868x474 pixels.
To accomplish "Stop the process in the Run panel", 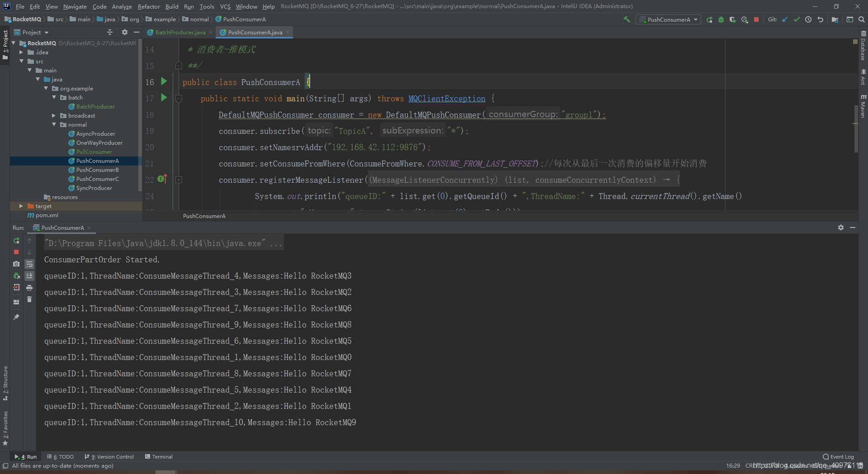I will [x=16, y=252].
